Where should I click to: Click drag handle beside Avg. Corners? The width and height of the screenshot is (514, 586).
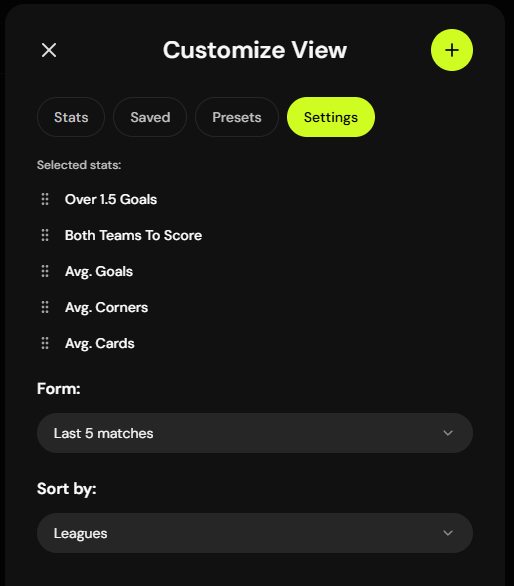click(45, 307)
